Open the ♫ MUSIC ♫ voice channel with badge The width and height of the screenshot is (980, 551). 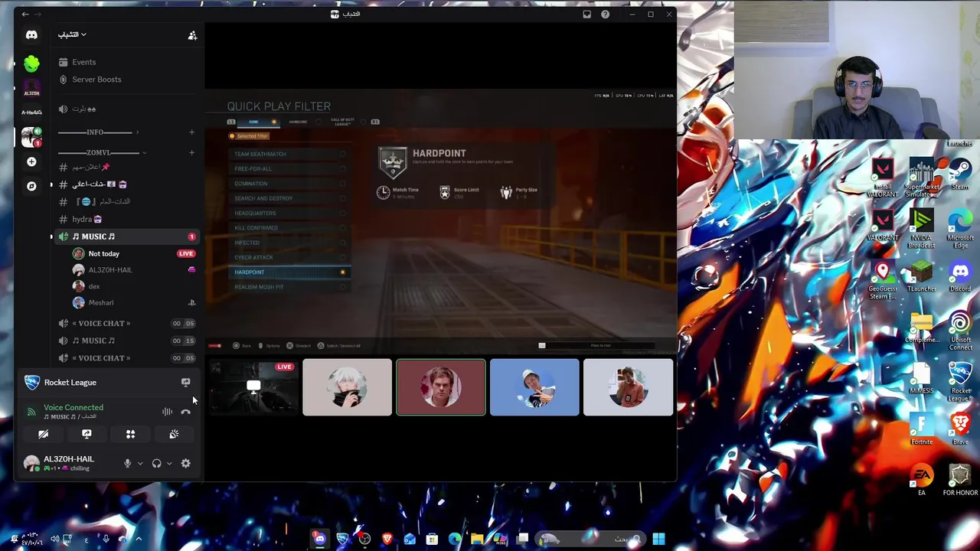click(126, 236)
